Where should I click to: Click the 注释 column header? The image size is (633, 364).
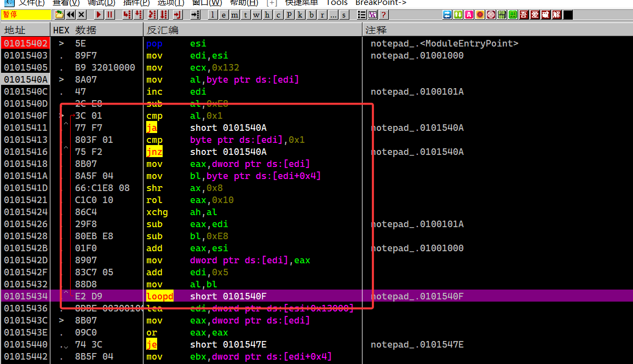[376, 30]
